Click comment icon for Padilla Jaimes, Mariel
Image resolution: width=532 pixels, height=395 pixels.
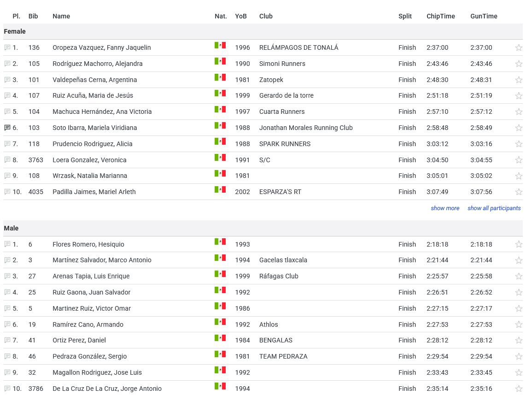(7, 192)
